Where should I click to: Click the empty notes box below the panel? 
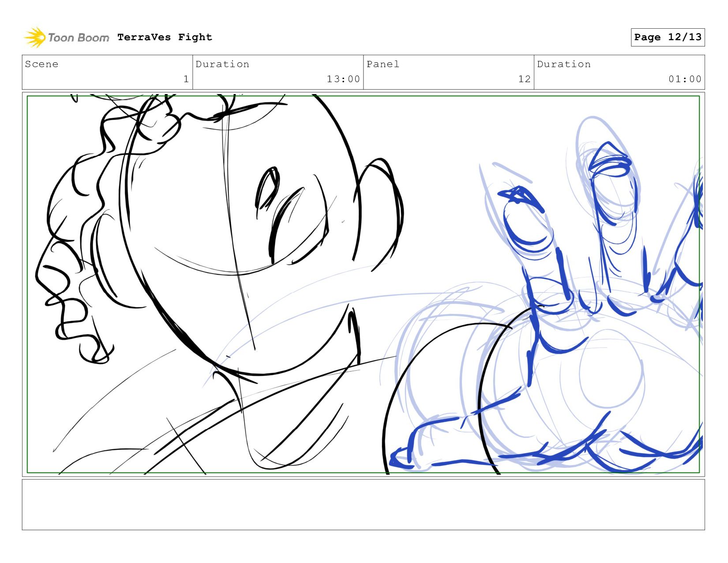coord(363,505)
